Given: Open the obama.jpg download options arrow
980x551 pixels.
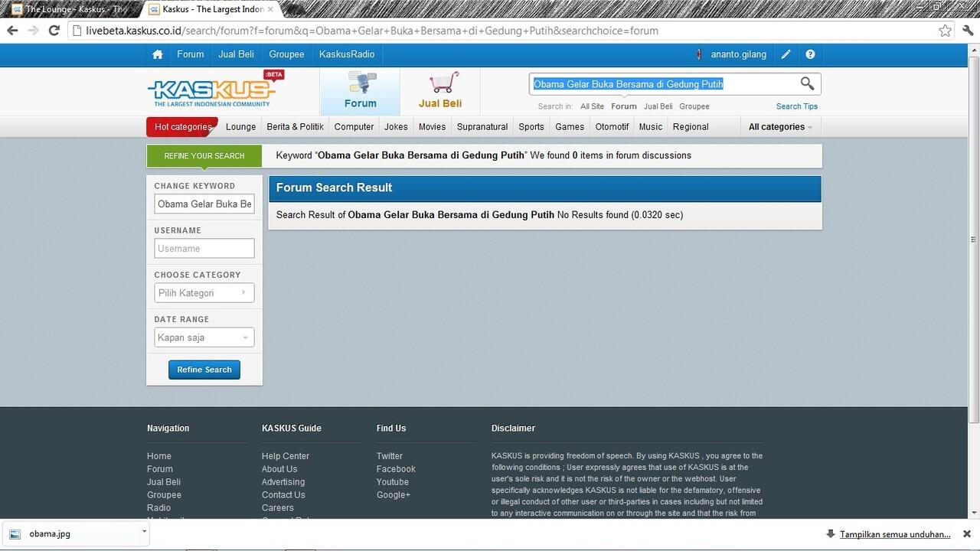Looking at the screenshot, I should coord(144,530).
